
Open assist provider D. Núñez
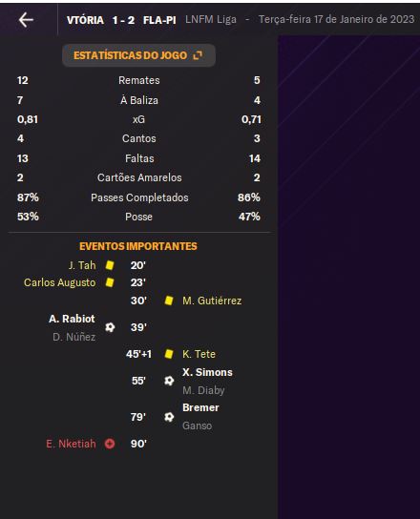[x=74, y=337]
